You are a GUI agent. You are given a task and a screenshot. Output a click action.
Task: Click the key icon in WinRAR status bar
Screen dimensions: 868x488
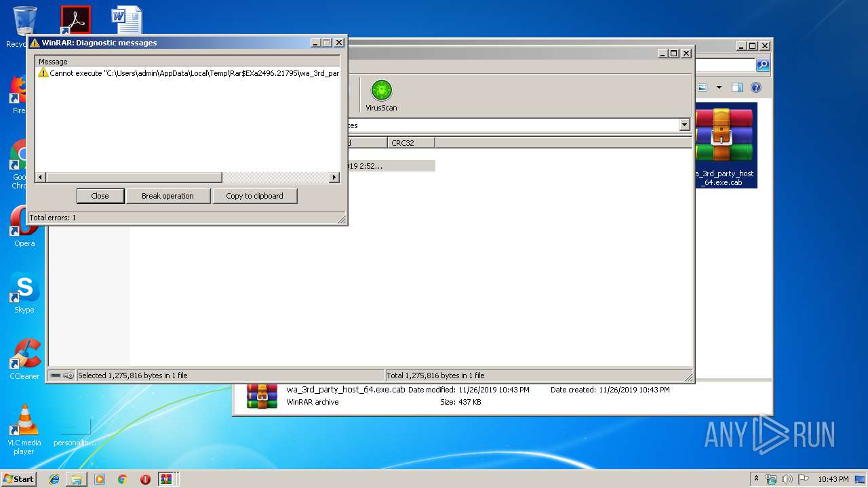[68, 375]
